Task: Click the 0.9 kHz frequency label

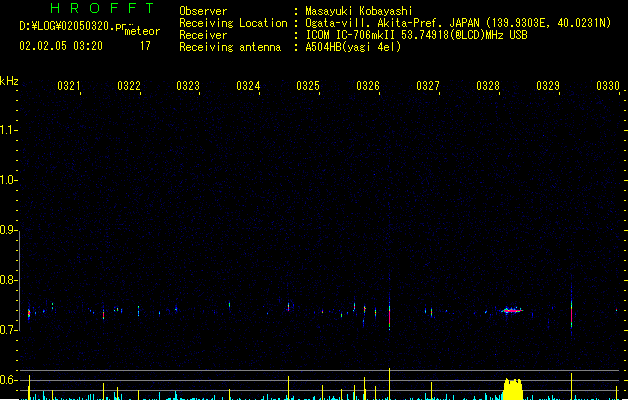Action: (x=8, y=230)
